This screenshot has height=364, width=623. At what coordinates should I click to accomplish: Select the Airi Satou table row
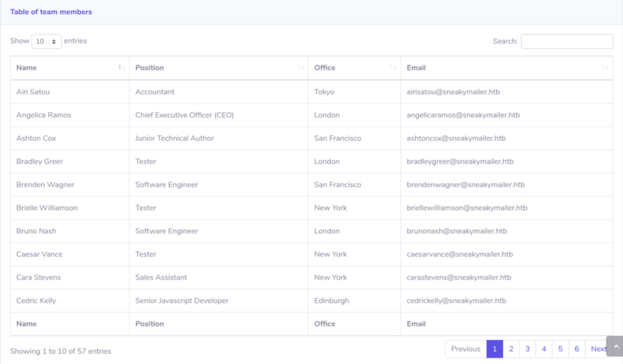click(x=311, y=92)
